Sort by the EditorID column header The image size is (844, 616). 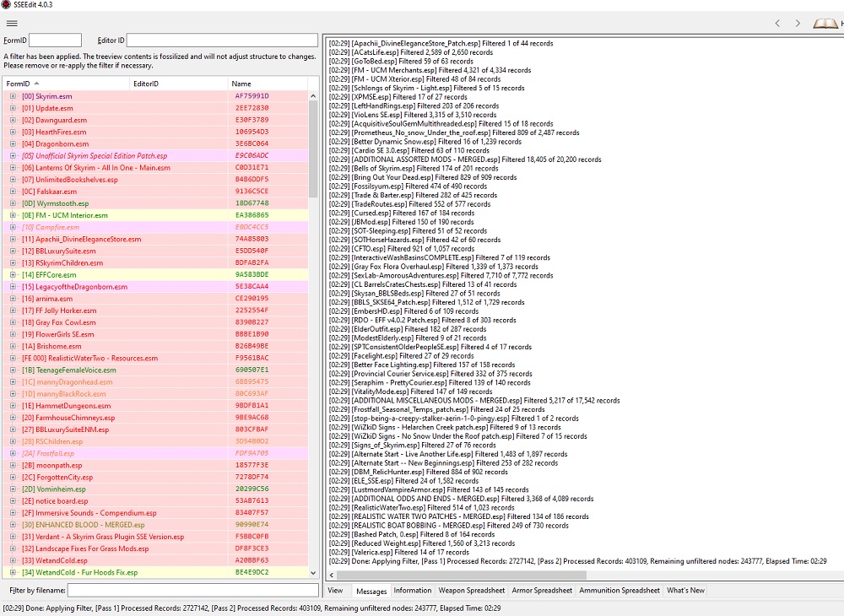179,84
